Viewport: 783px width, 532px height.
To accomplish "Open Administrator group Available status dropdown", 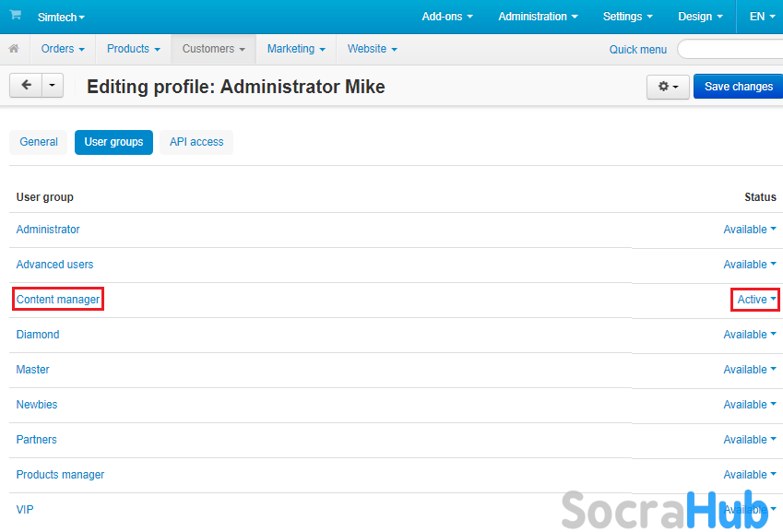I will (750, 230).
